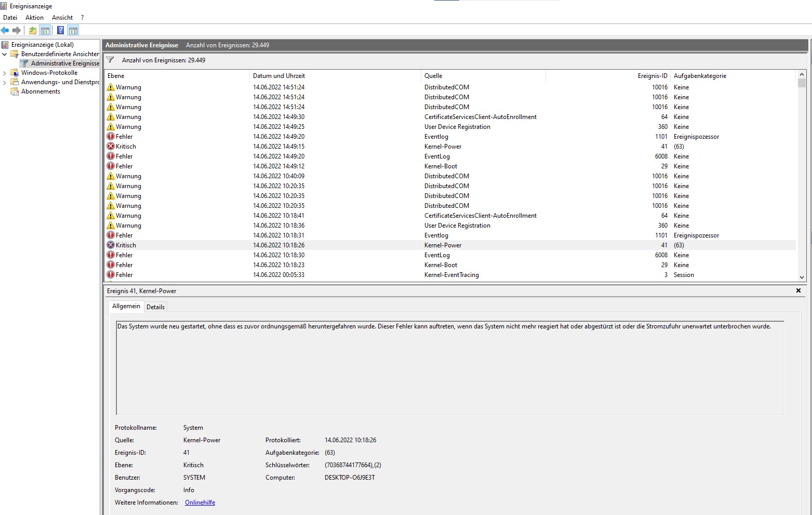Select the Administrative Ereignisse tree item
This screenshot has height=515, width=812.
(x=65, y=63)
